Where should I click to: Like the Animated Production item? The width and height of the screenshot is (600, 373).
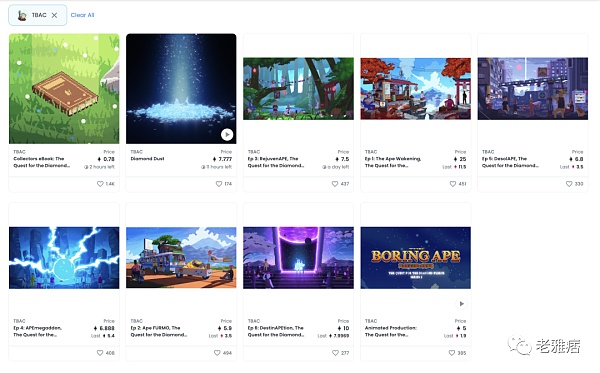click(x=452, y=353)
